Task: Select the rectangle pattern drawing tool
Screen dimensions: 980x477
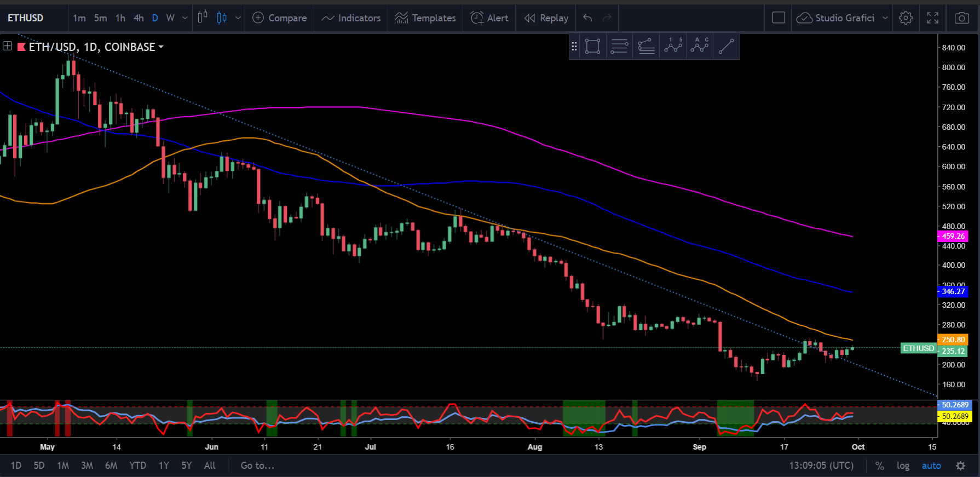Action: click(x=592, y=46)
